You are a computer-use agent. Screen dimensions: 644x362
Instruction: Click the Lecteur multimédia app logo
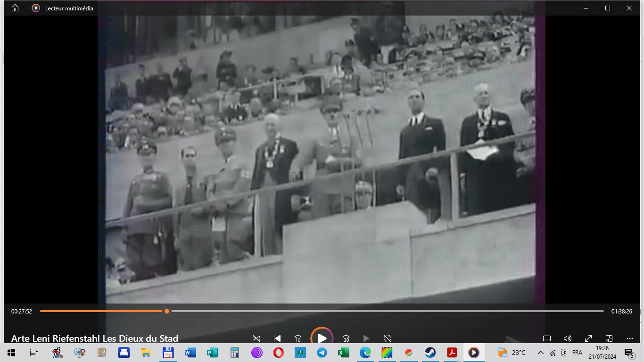pos(36,8)
